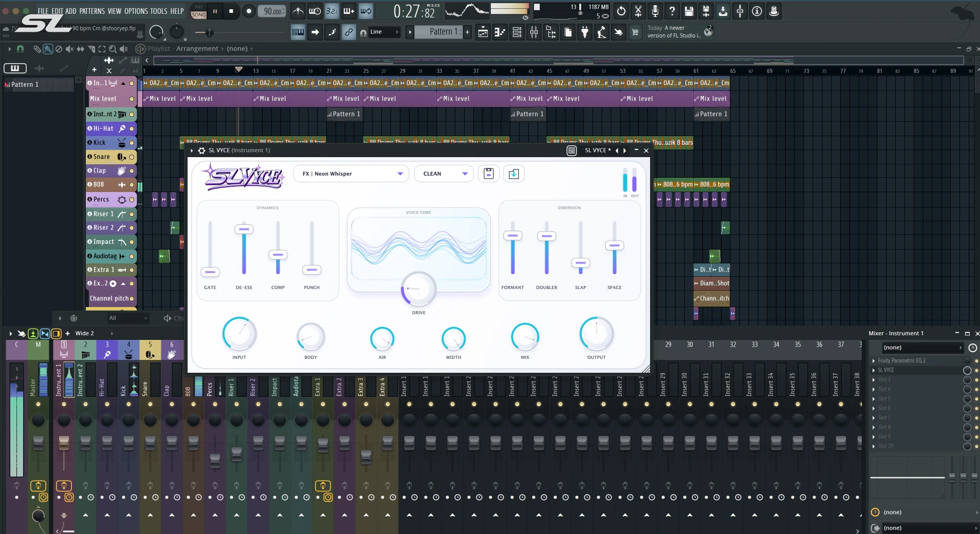Open the help question mark icon
Image resolution: width=980 pixels, height=534 pixels.
(x=672, y=11)
